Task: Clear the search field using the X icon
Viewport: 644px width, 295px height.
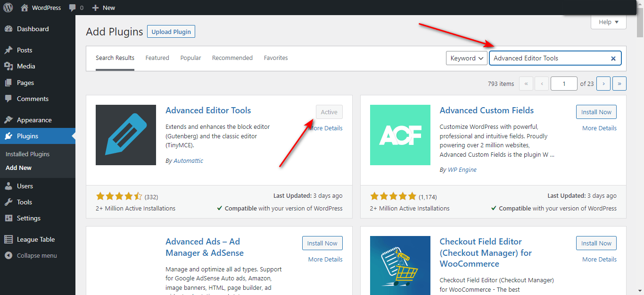Action: [x=613, y=58]
